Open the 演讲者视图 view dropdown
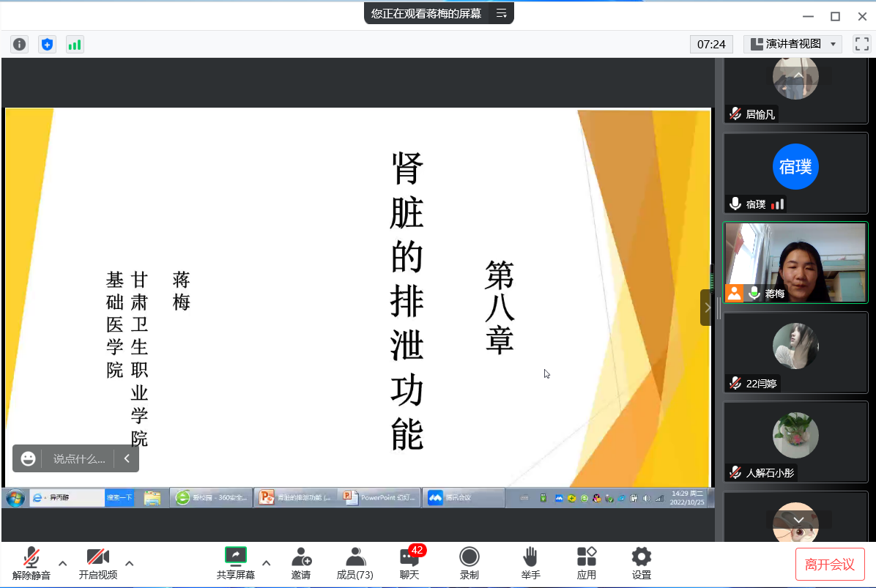 pos(793,45)
